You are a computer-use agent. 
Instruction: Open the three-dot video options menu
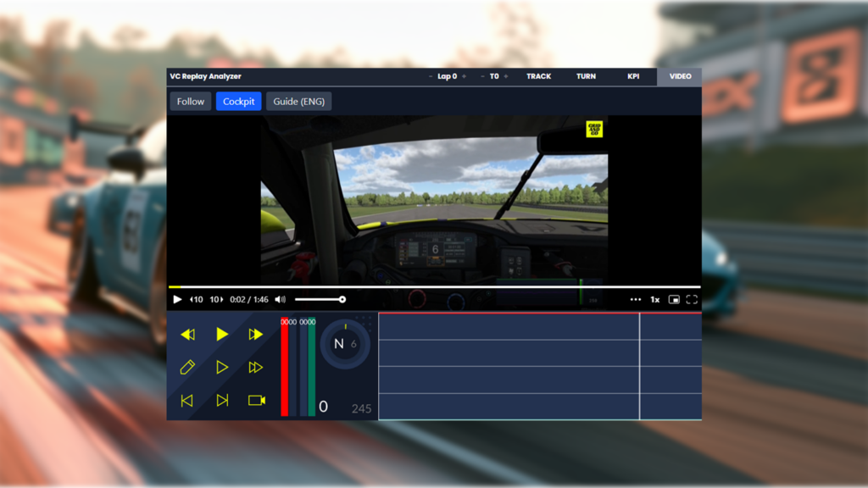pos(636,299)
